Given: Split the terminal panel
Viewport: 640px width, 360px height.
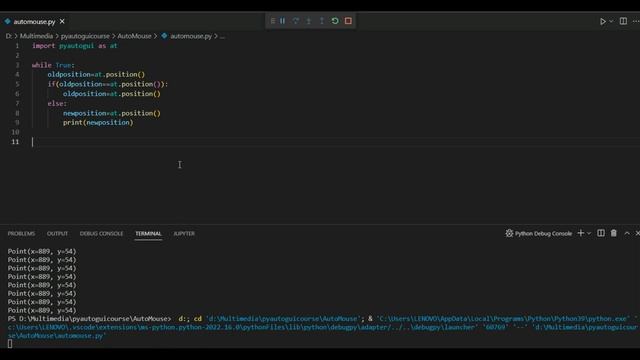Looking at the screenshot, I should 601,233.
